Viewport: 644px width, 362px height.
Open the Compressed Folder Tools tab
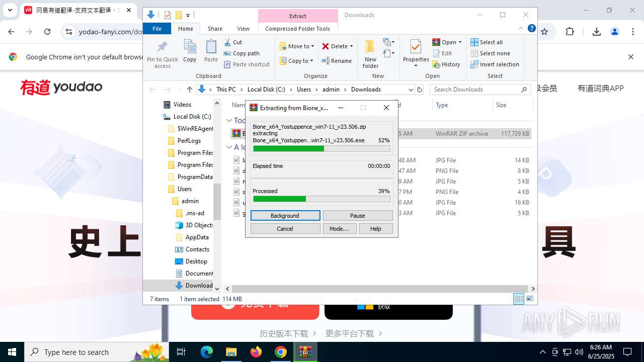click(297, 29)
